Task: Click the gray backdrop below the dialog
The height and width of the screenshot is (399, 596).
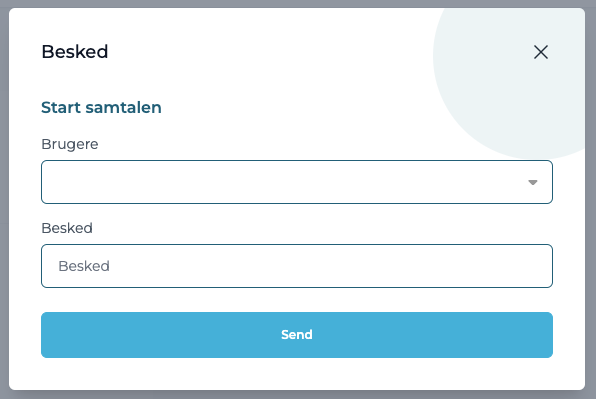Action: pyautogui.click(x=298, y=395)
